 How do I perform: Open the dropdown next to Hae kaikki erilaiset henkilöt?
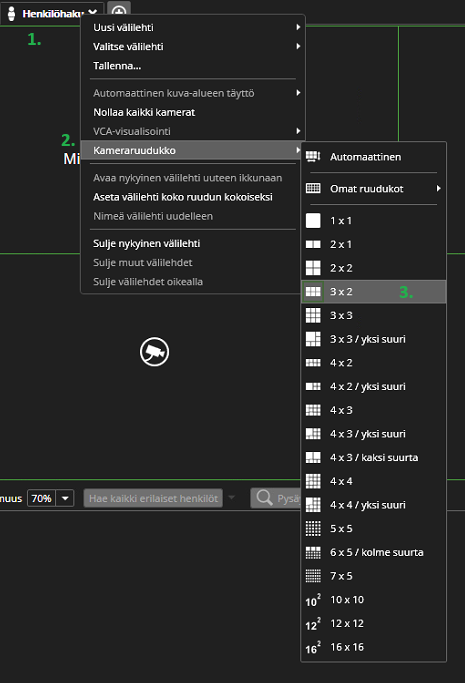coord(232,497)
